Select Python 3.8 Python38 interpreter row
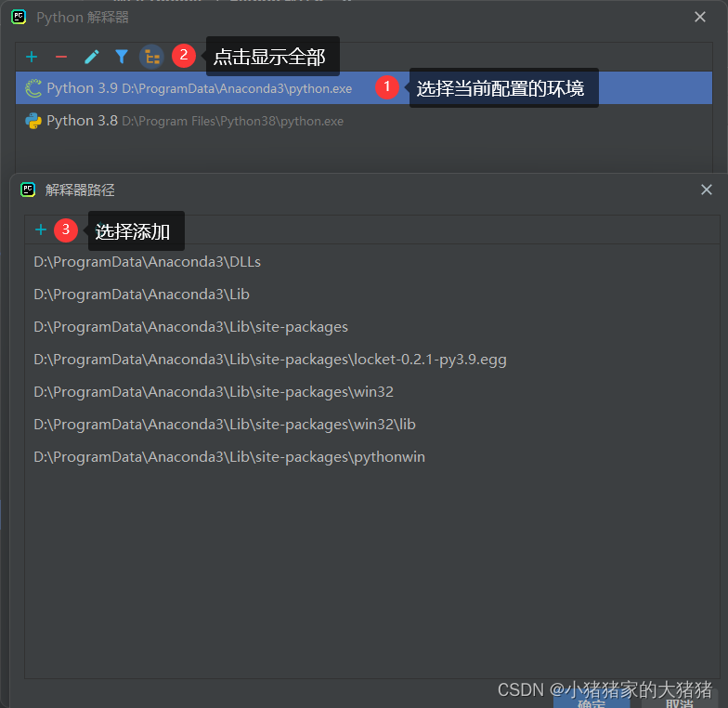728x708 pixels. pos(364,121)
